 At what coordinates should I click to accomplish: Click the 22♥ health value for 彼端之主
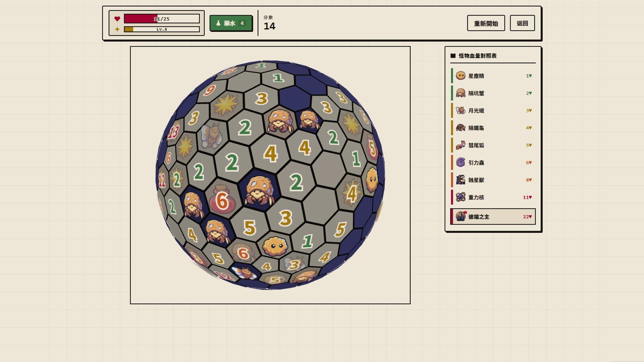tap(527, 217)
